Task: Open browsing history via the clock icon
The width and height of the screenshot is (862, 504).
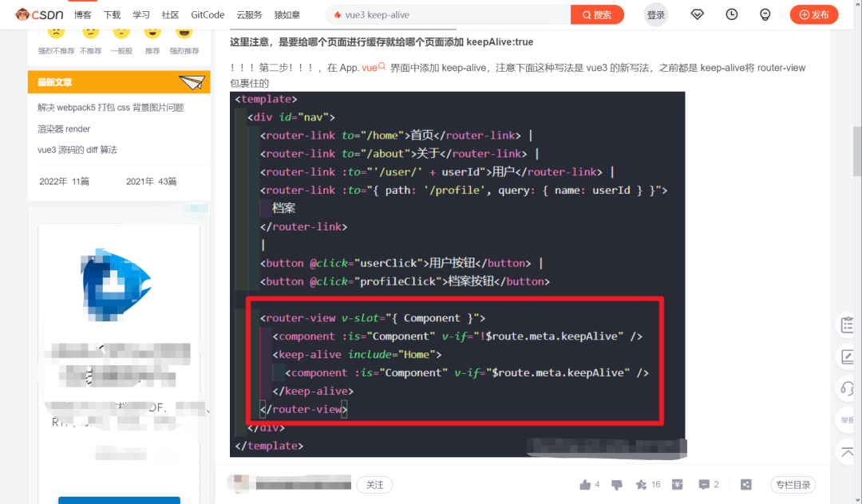Action: (x=731, y=14)
